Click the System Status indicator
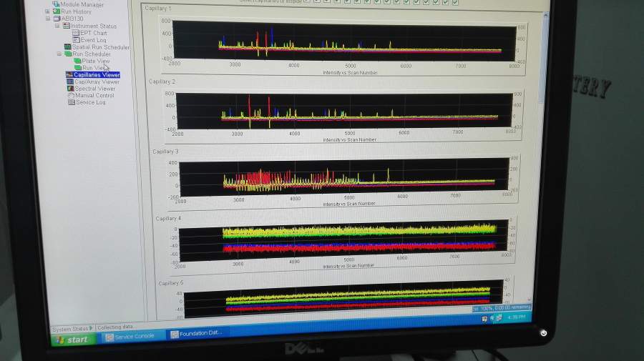 click(x=72, y=329)
